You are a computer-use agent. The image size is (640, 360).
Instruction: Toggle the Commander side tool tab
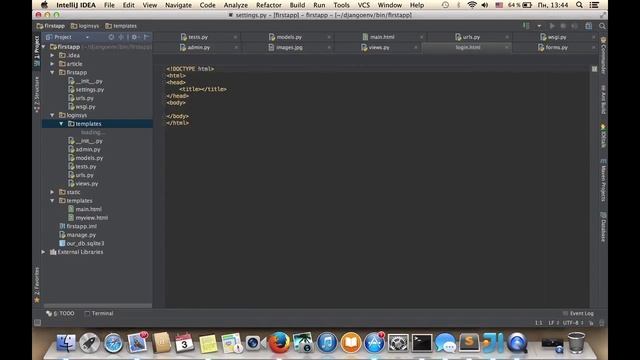[x=603, y=55]
